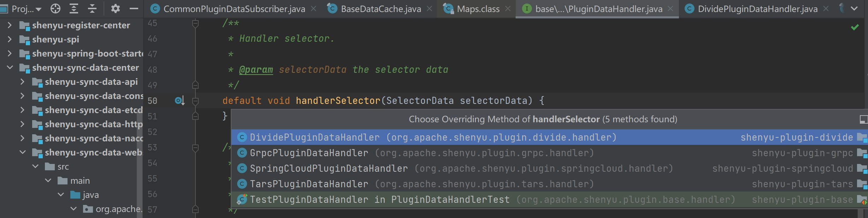Show hidden editor tabs dropdown
This screenshot has width=868, height=218.
(x=854, y=9)
